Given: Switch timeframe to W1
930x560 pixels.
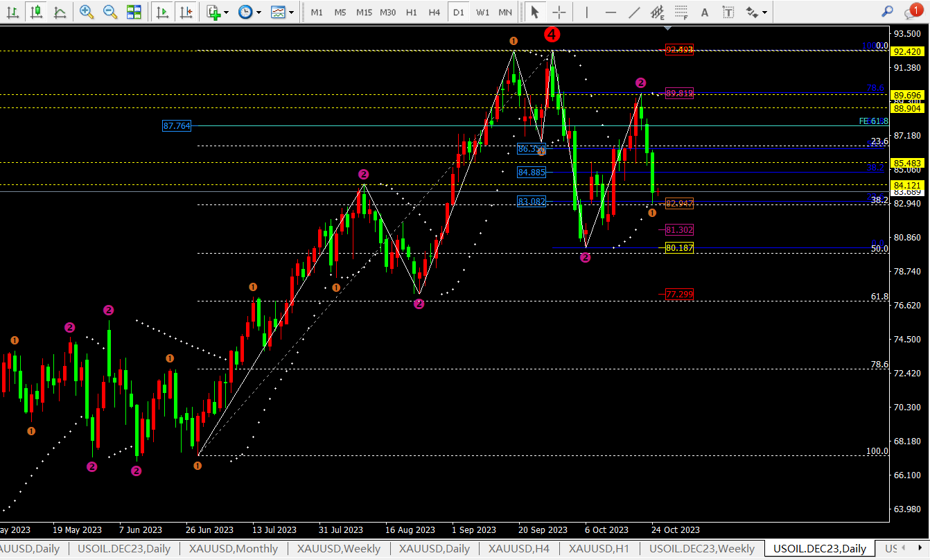Looking at the screenshot, I should (x=483, y=12).
